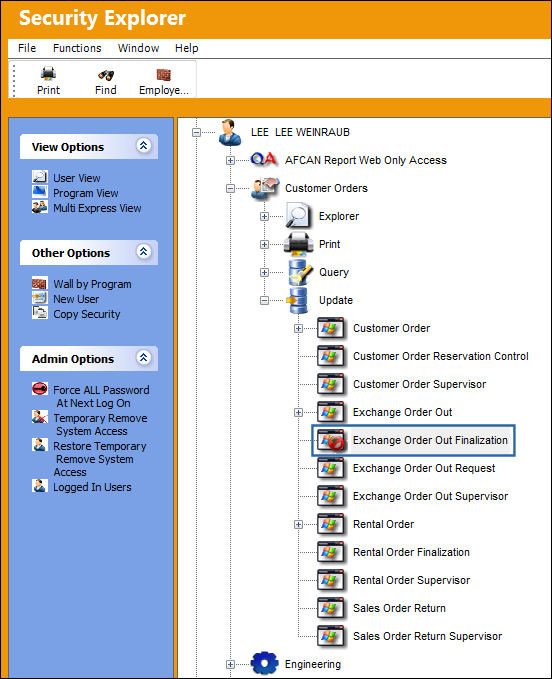The width and height of the screenshot is (552, 679).
Task: Click the Logged In Users icon
Action: coord(40,486)
